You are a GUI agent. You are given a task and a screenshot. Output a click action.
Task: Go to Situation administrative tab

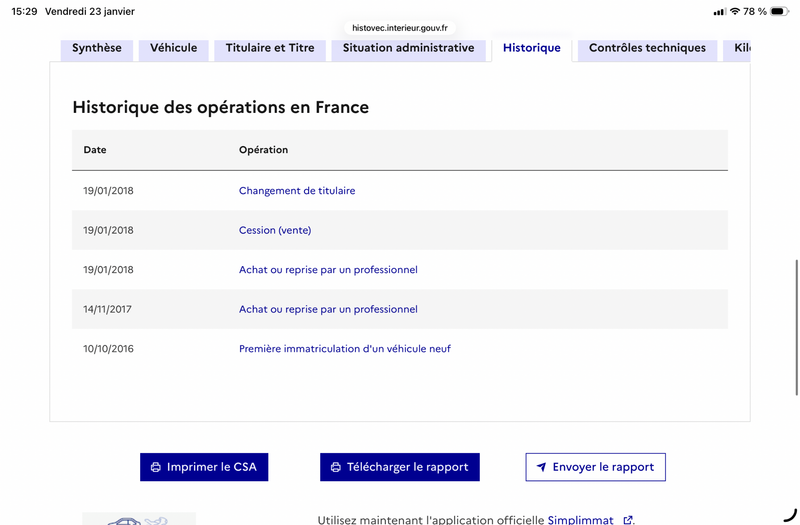tap(408, 50)
